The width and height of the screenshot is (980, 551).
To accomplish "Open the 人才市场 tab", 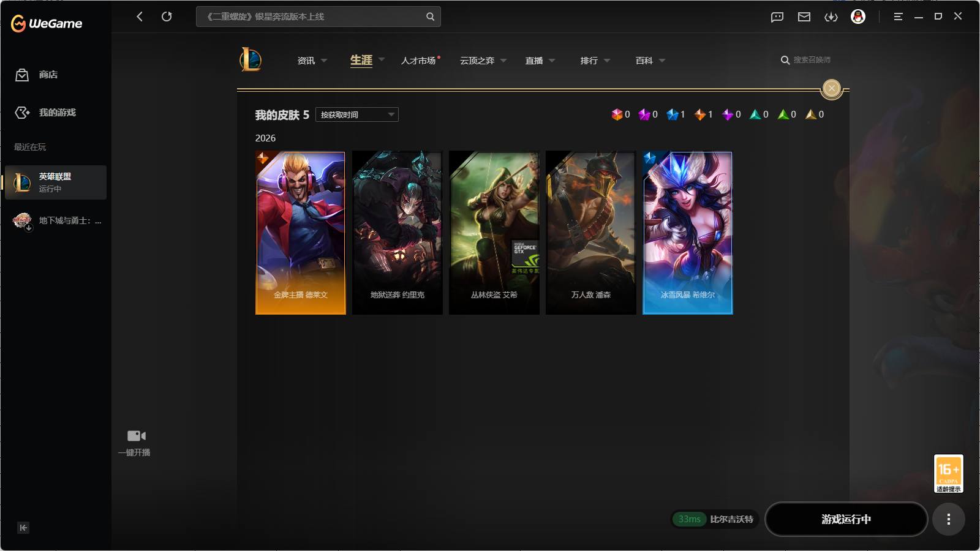I will tap(418, 61).
